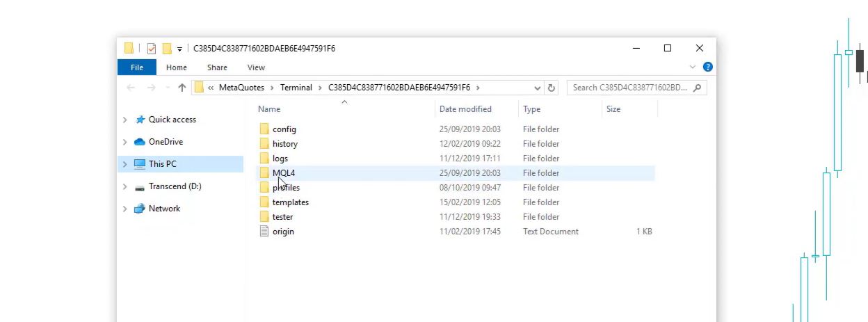
Task: Open the File menu tab
Action: (137, 67)
